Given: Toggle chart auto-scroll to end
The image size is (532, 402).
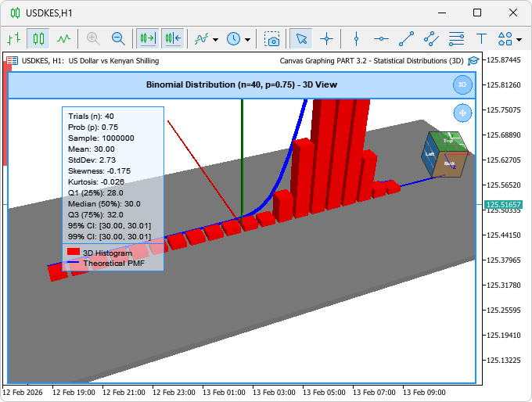Looking at the screenshot, I should [x=147, y=38].
